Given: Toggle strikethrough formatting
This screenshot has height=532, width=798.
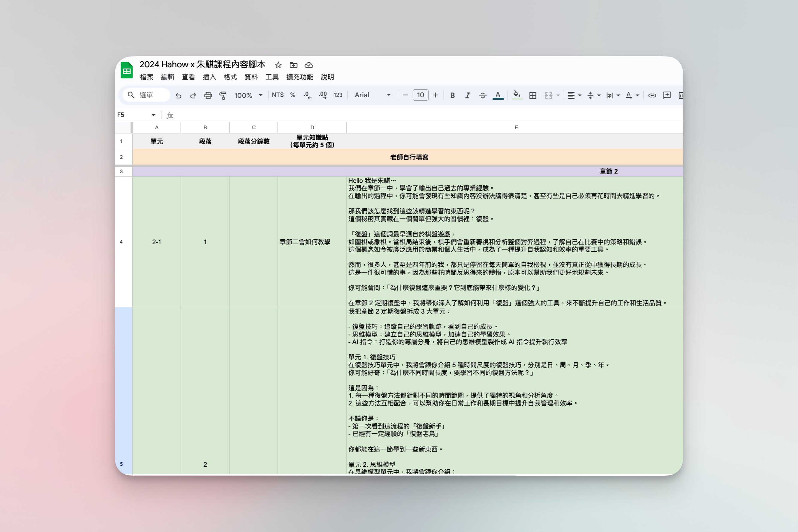Looking at the screenshot, I should click(482, 95).
